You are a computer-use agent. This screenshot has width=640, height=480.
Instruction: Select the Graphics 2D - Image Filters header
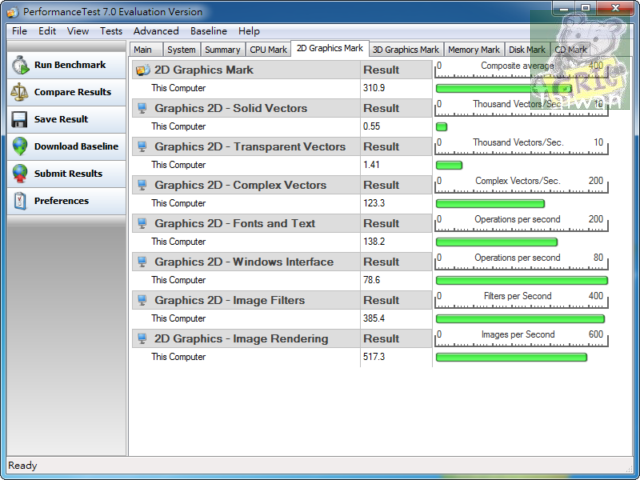230,300
